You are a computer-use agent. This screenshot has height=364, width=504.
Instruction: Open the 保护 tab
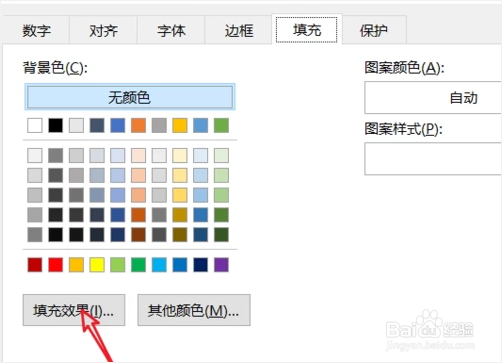click(374, 31)
